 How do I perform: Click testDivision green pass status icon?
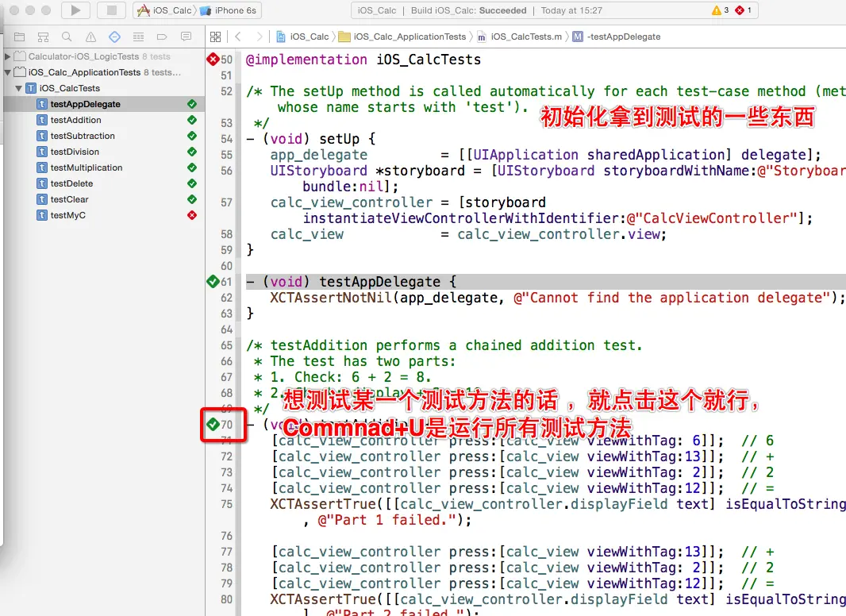pos(192,152)
